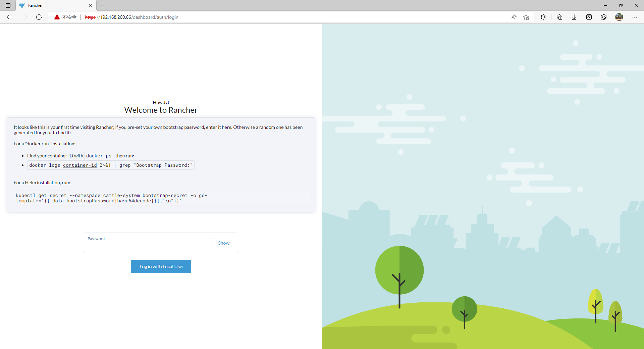
Task: Open the Collections icon
Action: coord(559,17)
